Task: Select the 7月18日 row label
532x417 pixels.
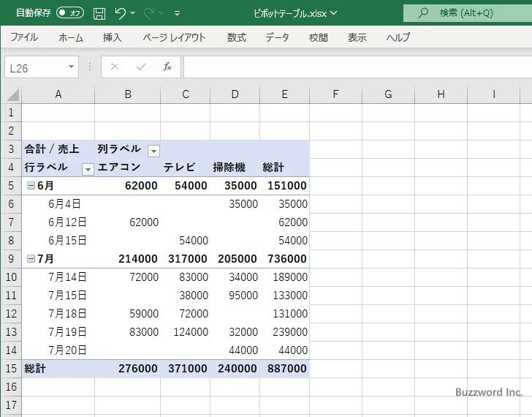Action: tap(58, 314)
